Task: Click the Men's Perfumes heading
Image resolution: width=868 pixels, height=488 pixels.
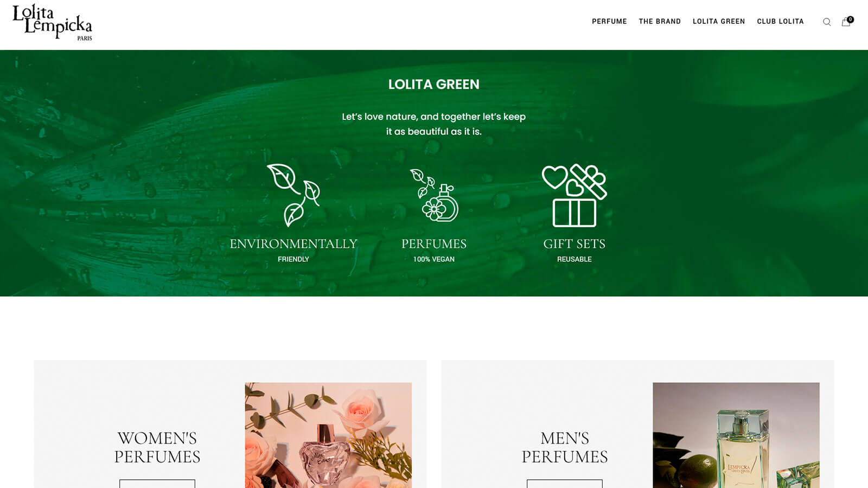Action: (565, 447)
